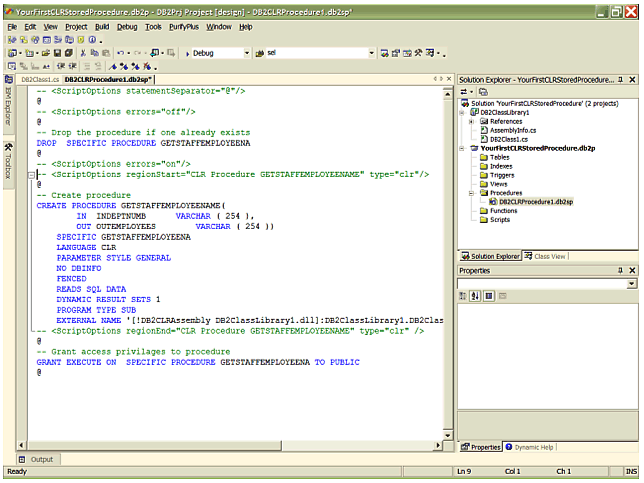
Task: Click the Save toolbar icon
Action: pyautogui.click(x=57, y=53)
